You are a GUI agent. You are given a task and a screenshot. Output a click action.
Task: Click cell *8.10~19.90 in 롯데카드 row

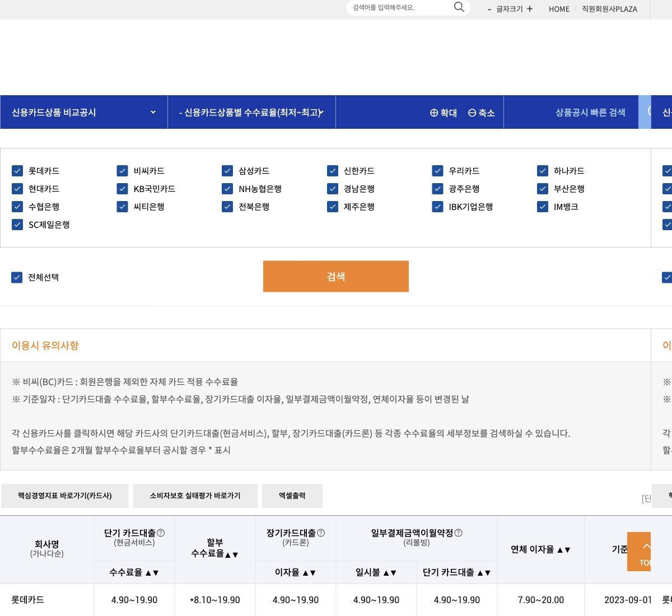click(x=215, y=600)
